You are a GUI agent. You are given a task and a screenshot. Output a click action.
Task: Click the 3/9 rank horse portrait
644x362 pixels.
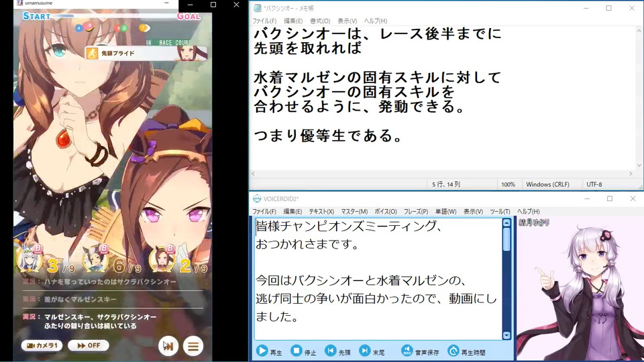tap(30, 259)
